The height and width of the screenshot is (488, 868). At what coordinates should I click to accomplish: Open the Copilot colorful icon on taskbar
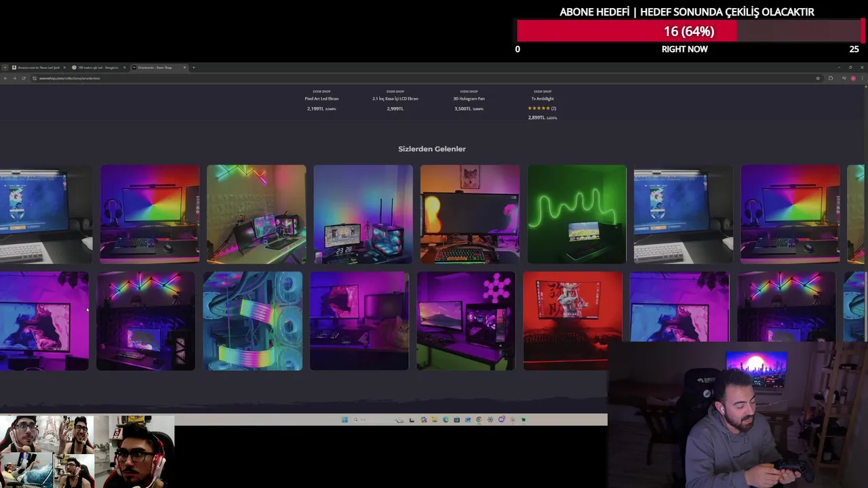pos(424,420)
